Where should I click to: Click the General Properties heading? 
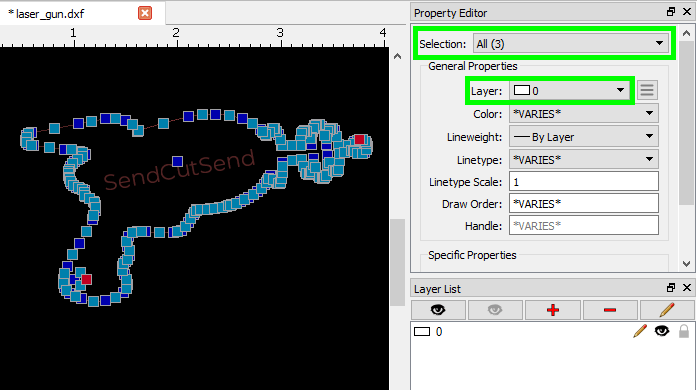click(x=473, y=66)
